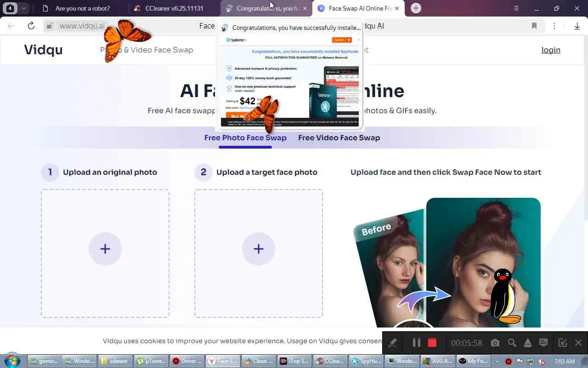Select the Free Photo Face Swap tab

click(x=245, y=138)
